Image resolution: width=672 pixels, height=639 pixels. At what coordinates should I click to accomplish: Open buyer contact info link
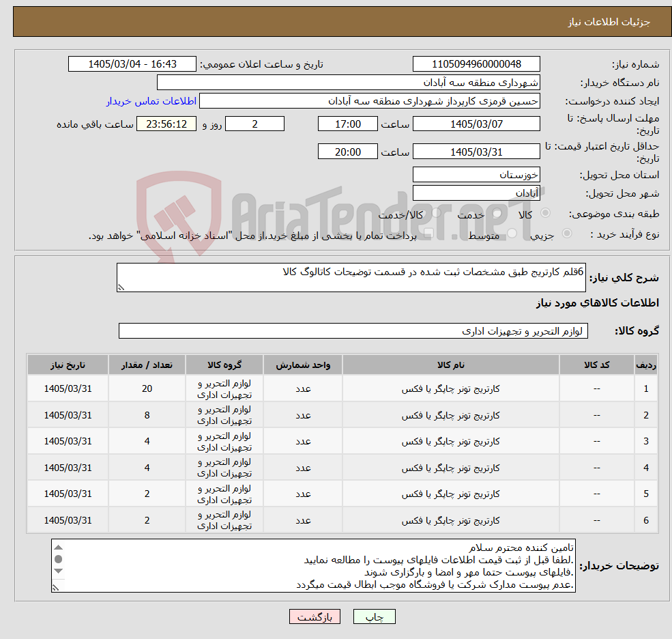point(151,101)
